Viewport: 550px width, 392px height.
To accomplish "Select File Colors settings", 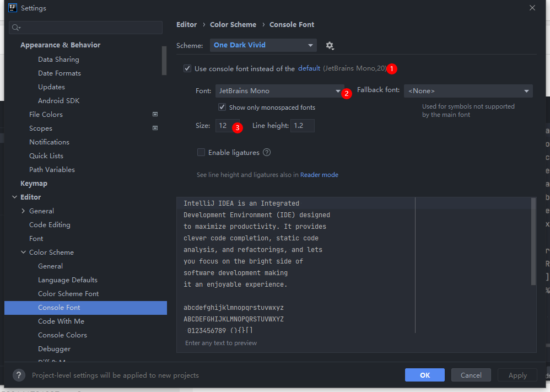I will tap(46, 115).
